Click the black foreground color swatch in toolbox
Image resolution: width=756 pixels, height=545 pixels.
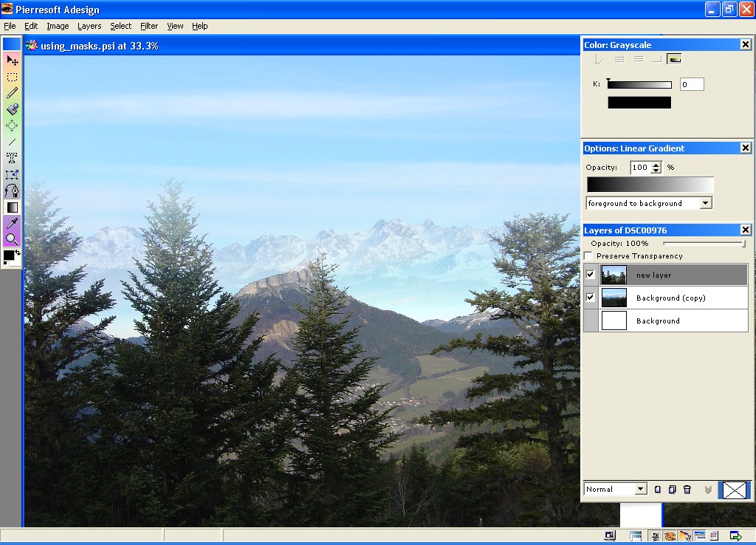tap(9, 256)
